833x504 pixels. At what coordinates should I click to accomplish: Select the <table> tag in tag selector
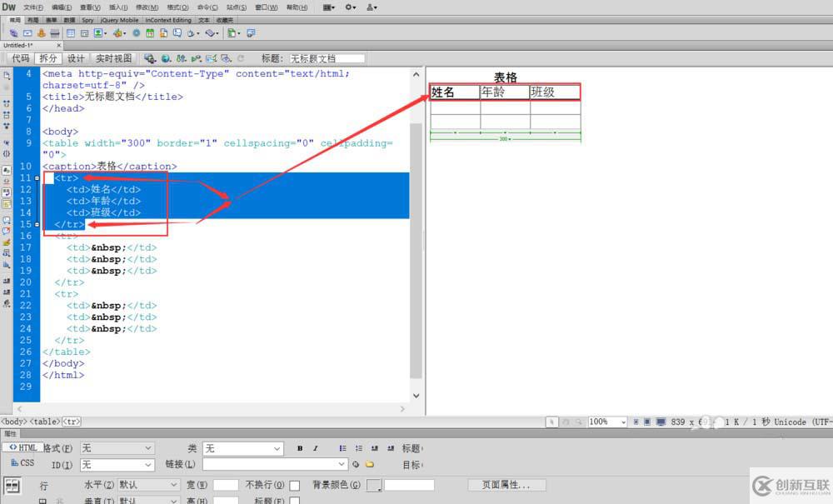point(45,422)
